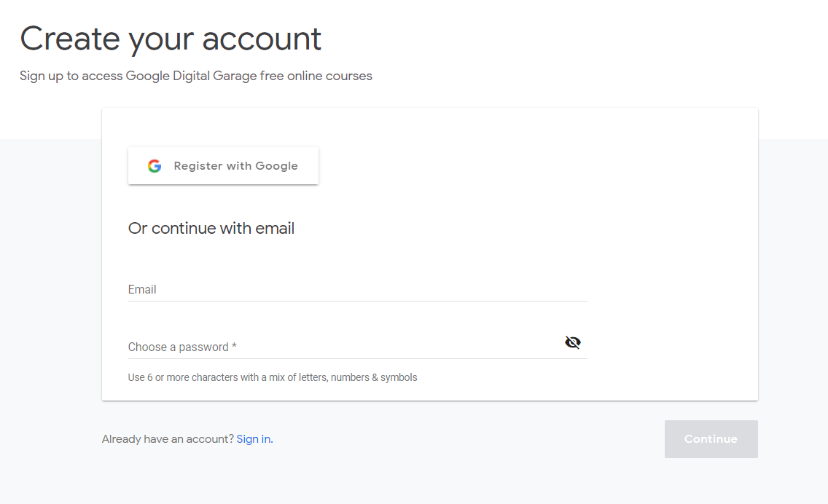Click the Already have an account text
828x504 pixels.
coord(168,439)
